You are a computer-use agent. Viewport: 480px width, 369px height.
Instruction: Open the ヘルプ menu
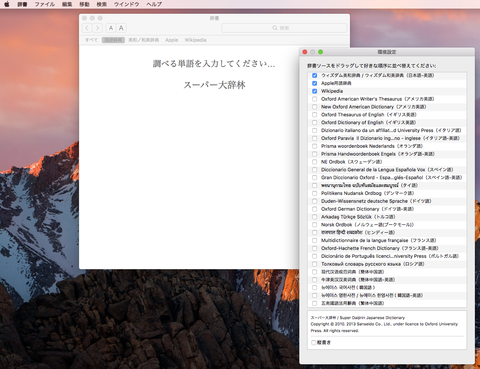tap(154, 4)
